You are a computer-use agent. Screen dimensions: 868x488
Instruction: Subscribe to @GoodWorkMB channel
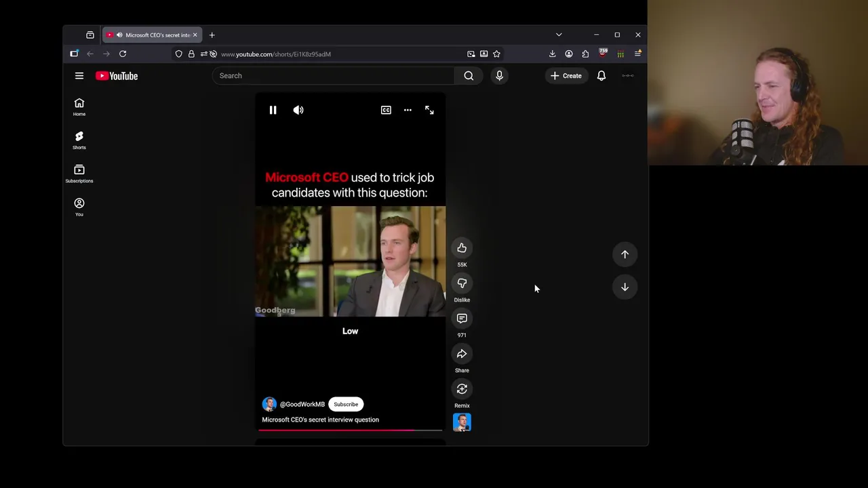click(x=346, y=404)
